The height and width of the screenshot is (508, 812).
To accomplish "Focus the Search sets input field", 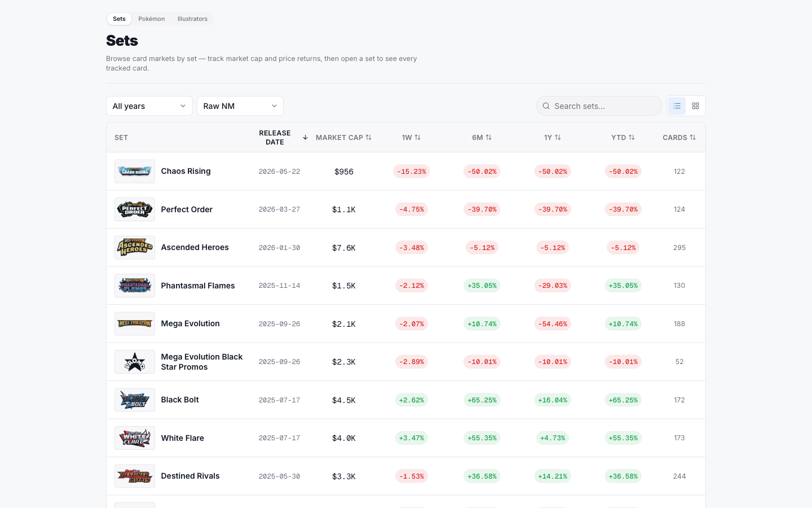I will coord(599,106).
